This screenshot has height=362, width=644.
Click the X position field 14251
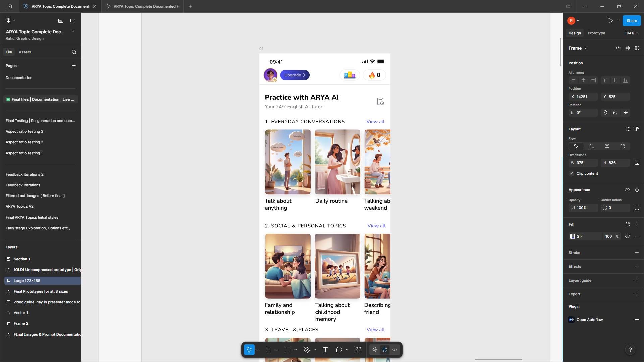pos(583,97)
